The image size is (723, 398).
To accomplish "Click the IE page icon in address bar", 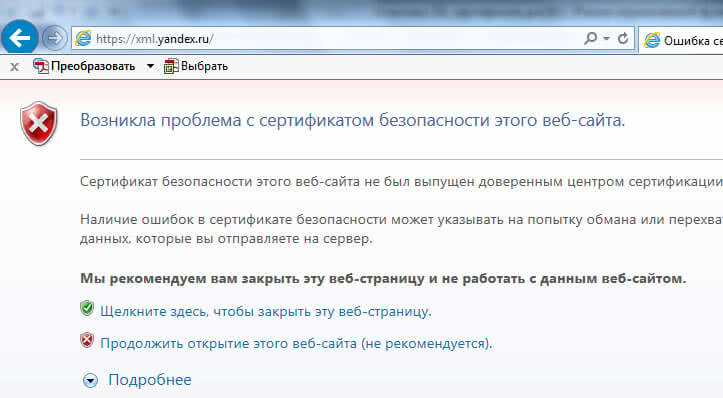I will coord(83,38).
